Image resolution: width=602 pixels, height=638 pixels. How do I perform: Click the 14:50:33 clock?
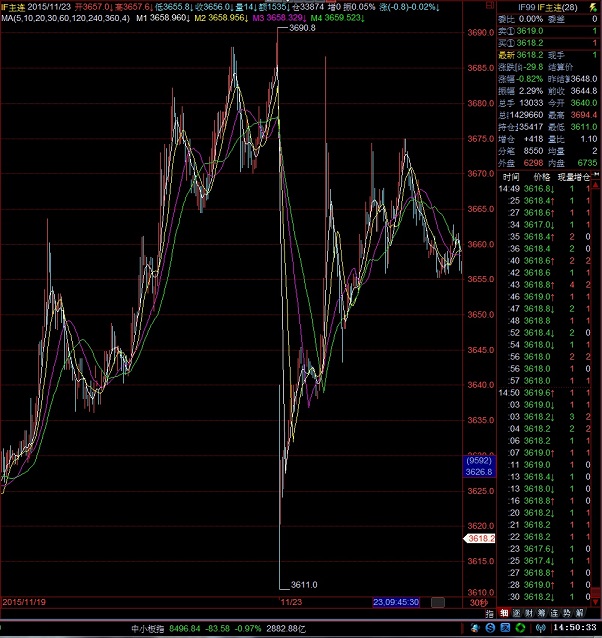(574, 627)
